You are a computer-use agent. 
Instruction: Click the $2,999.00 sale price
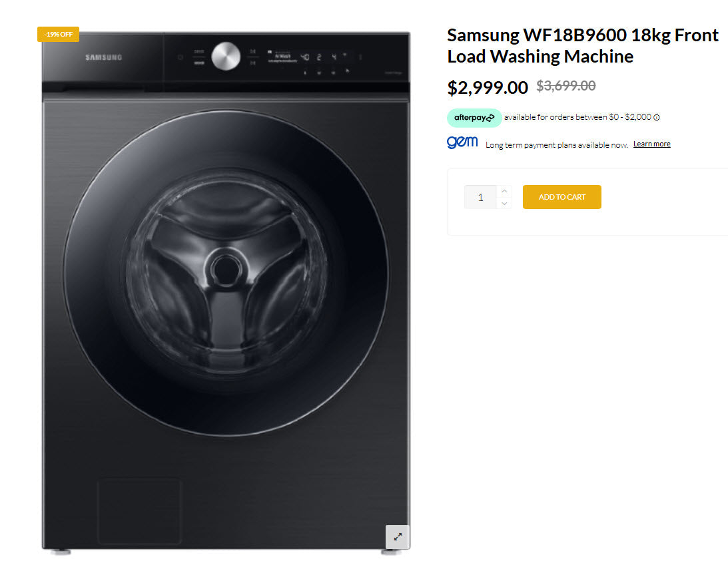point(487,87)
